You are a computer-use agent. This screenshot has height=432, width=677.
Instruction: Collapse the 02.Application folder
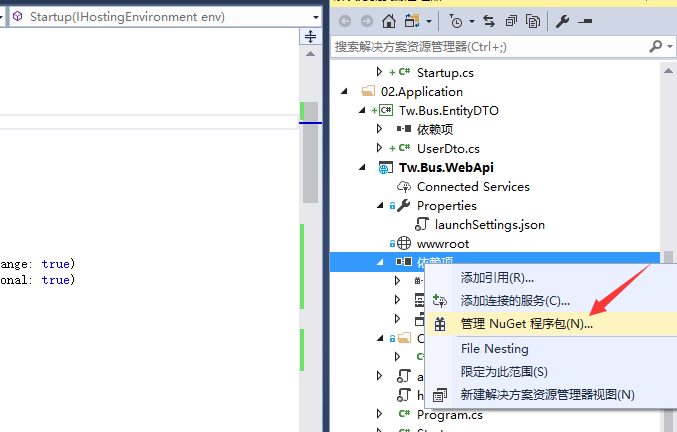tap(344, 91)
